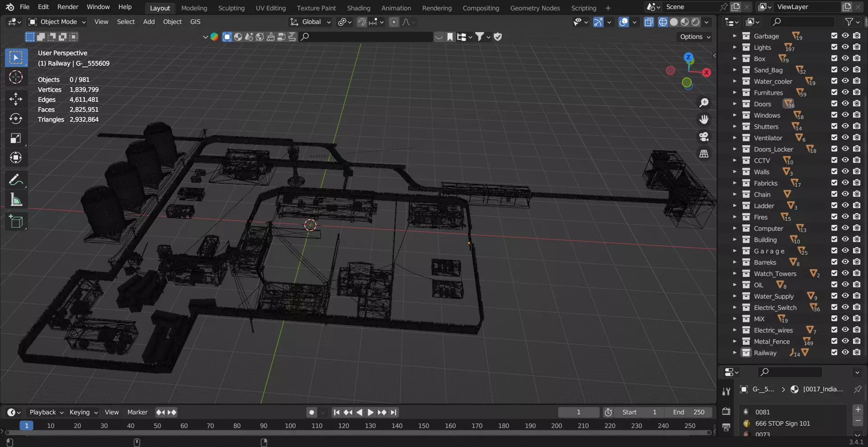Uncheck the Lights collection checkbox
Image resolution: width=868 pixels, height=447 pixels.
(x=834, y=47)
